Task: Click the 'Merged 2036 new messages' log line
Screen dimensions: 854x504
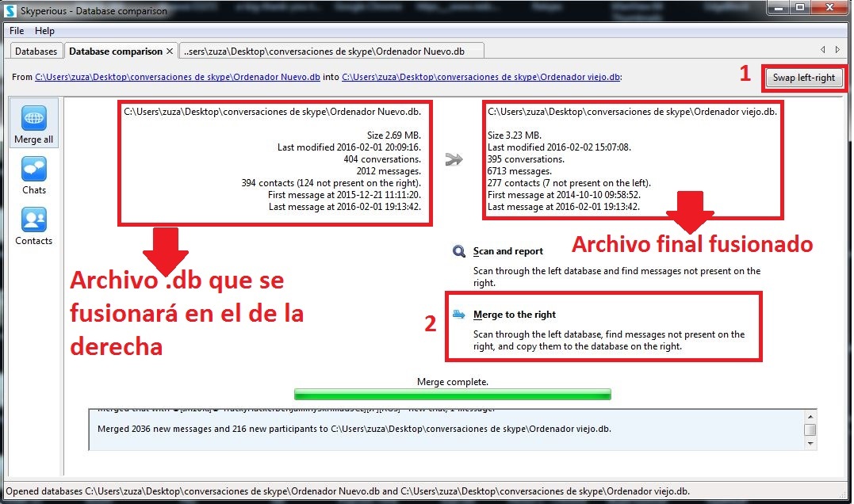Action: [x=354, y=429]
